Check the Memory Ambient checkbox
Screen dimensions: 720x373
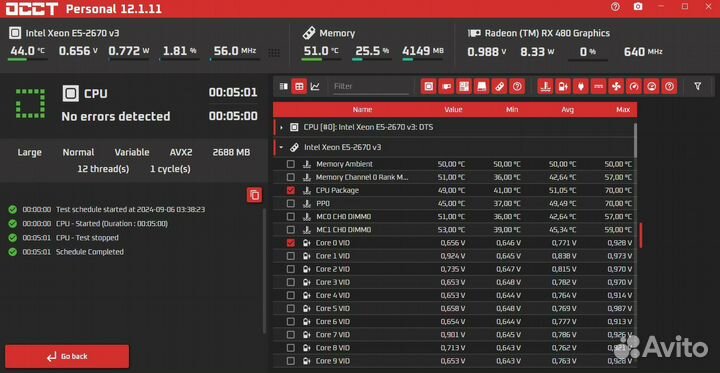(x=291, y=164)
